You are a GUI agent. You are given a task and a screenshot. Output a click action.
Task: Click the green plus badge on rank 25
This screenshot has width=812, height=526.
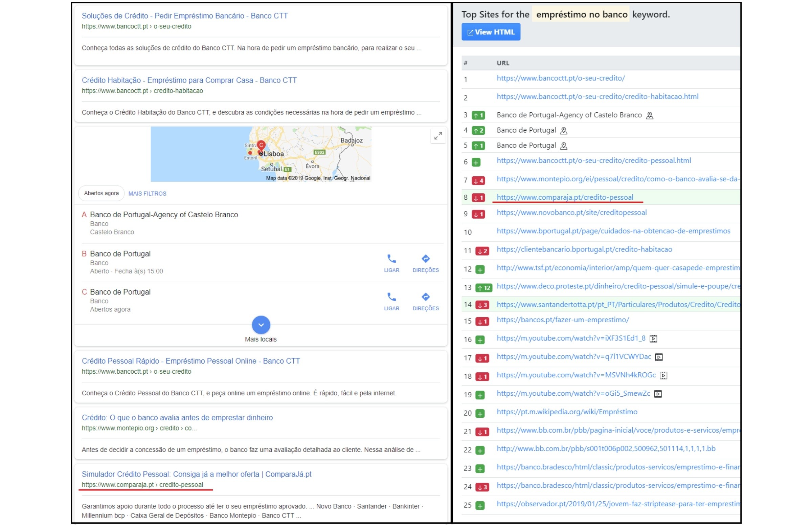(x=480, y=506)
